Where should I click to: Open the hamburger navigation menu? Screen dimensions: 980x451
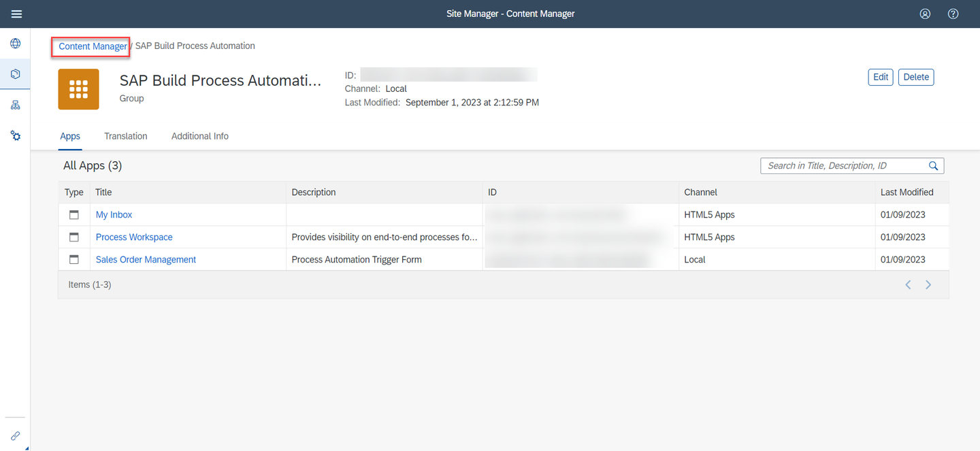pyautogui.click(x=16, y=14)
